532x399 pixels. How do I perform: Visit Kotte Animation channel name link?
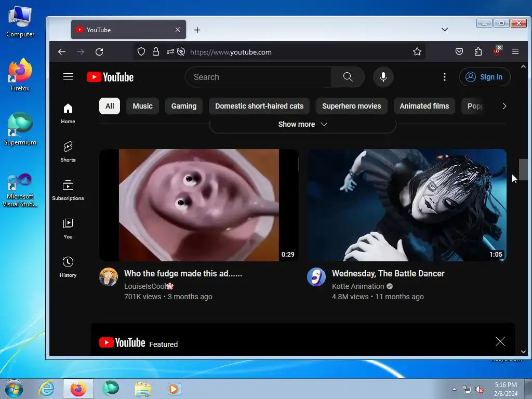pos(358,286)
